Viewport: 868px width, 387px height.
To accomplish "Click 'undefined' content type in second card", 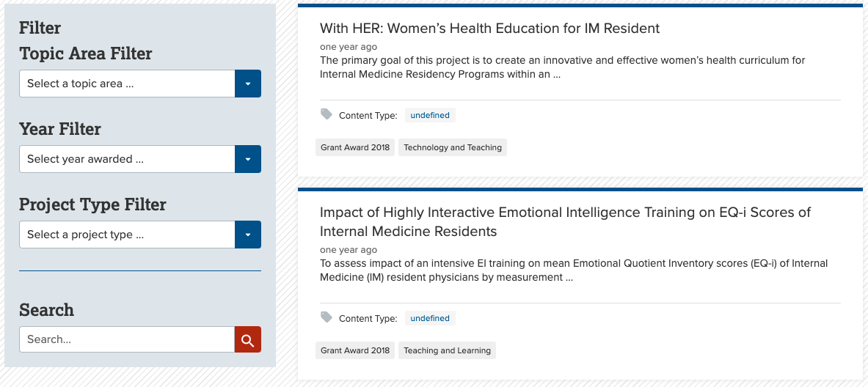I will coord(430,318).
